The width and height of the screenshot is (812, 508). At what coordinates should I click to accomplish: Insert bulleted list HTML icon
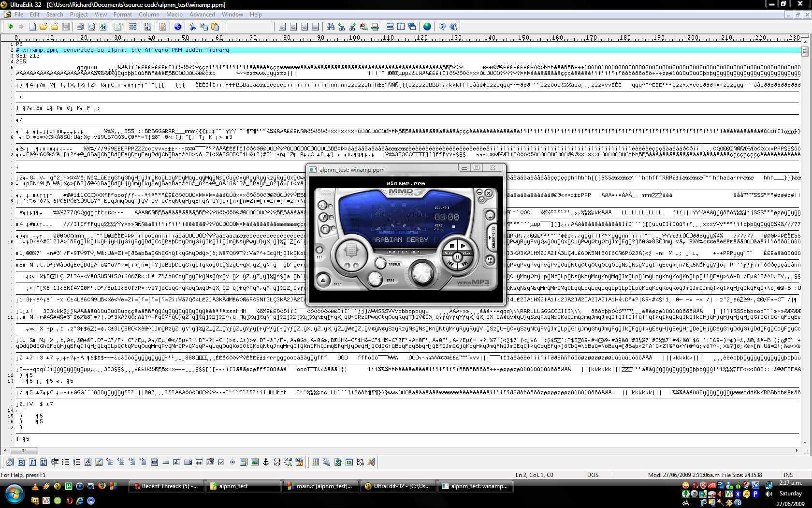[66, 462]
